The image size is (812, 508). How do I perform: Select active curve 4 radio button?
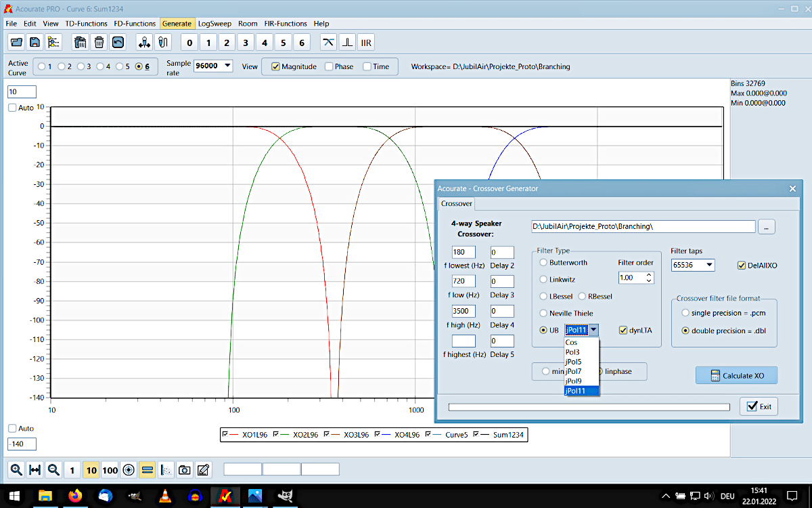[x=100, y=66]
